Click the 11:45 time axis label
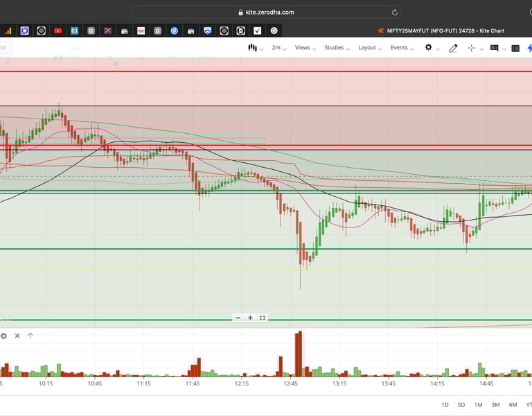This screenshot has width=532, height=416. 193,383
